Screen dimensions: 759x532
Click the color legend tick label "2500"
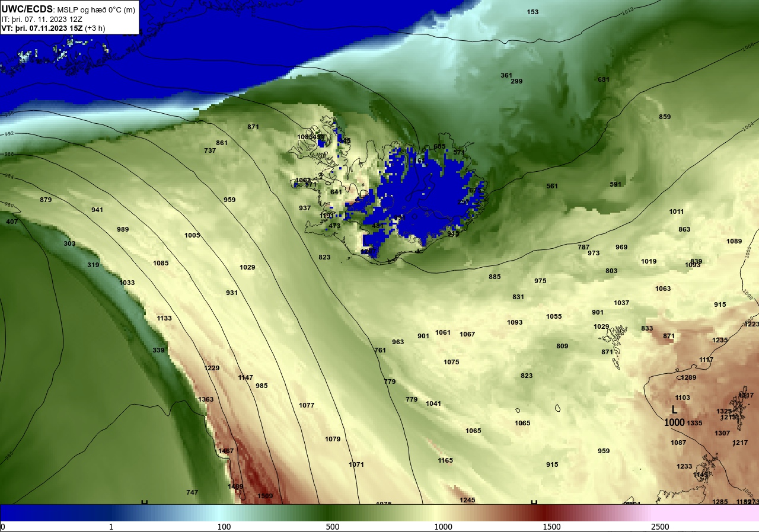click(x=660, y=527)
